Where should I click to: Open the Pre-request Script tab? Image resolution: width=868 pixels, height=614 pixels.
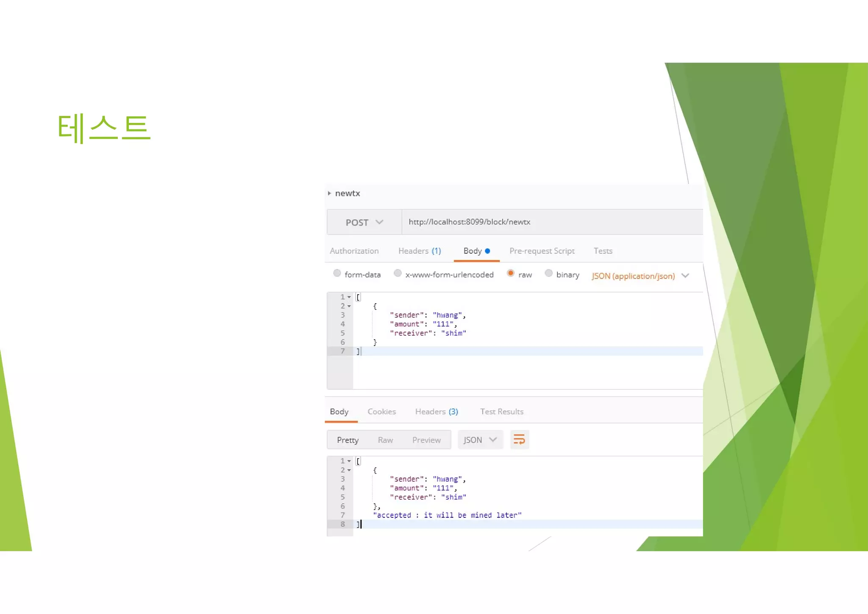click(x=542, y=251)
